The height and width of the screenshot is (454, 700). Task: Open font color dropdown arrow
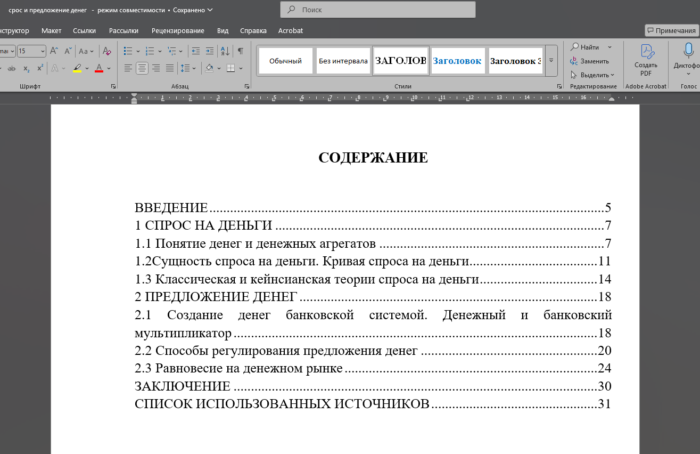(108, 68)
